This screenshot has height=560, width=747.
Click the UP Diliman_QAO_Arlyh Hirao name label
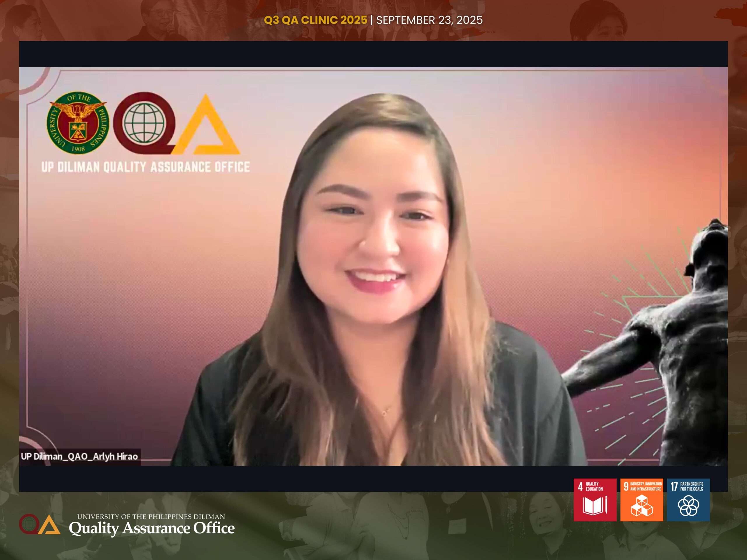pyautogui.click(x=79, y=456)
